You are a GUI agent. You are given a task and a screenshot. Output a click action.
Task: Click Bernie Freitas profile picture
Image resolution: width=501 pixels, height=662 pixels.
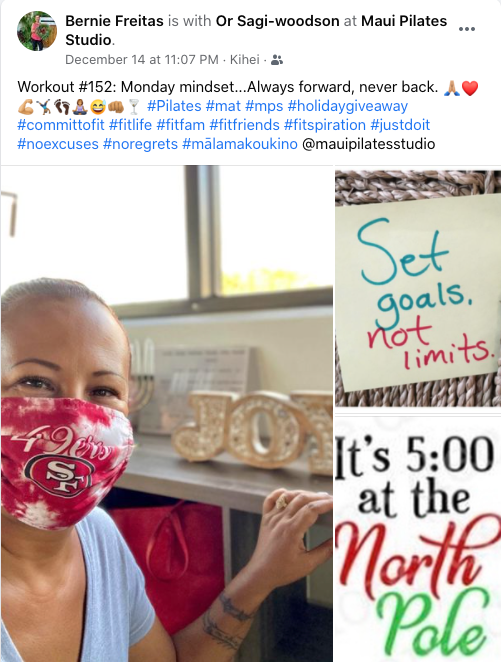click(x=37, y=31)
